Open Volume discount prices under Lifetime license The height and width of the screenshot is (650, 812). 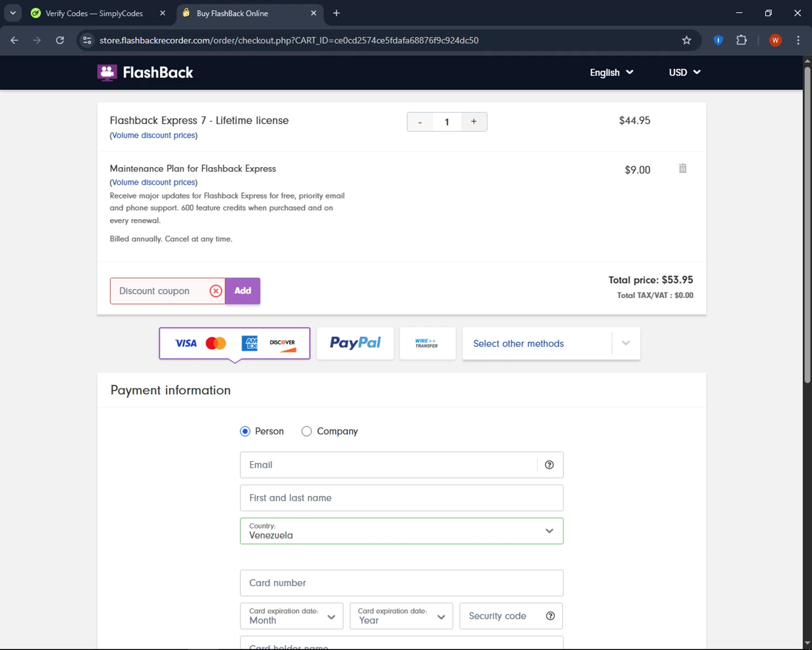[154, 135]
